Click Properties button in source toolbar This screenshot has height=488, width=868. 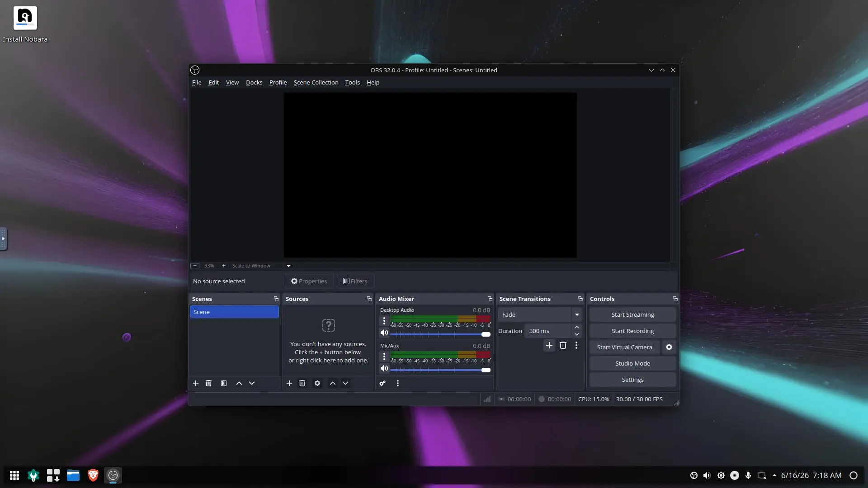click(x=309, y=281)
